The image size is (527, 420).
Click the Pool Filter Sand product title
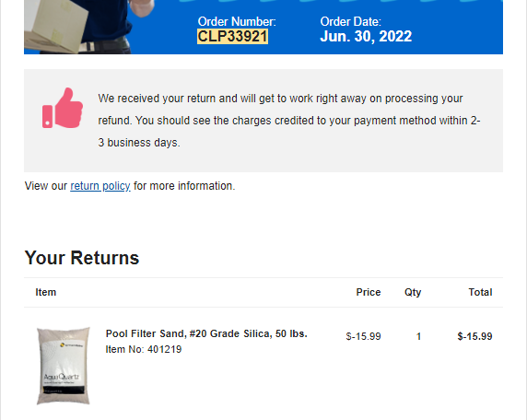206,333
